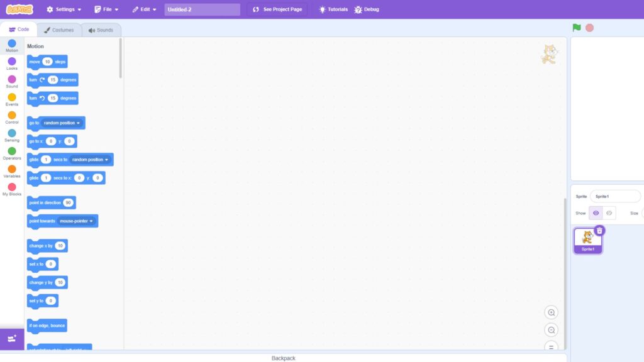Screen dimensions: 644x362
Task: Click the cat sprite watermark in workspace corner
Action: pyautogui.click(x=549, y=54)
